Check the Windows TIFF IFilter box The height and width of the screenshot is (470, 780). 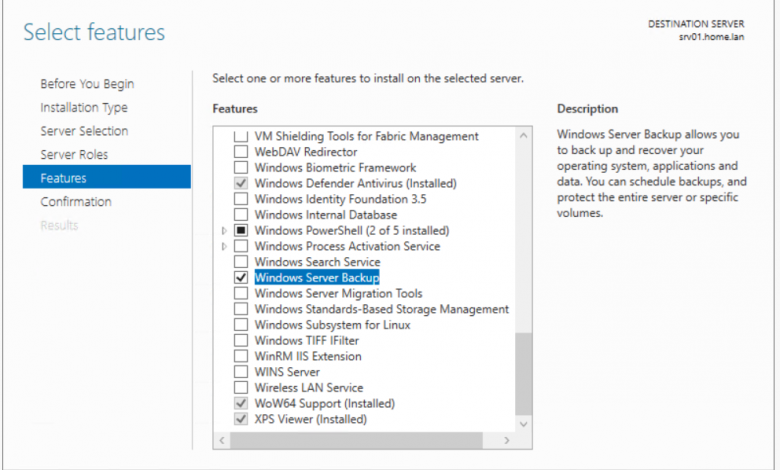tap(241, 341)
